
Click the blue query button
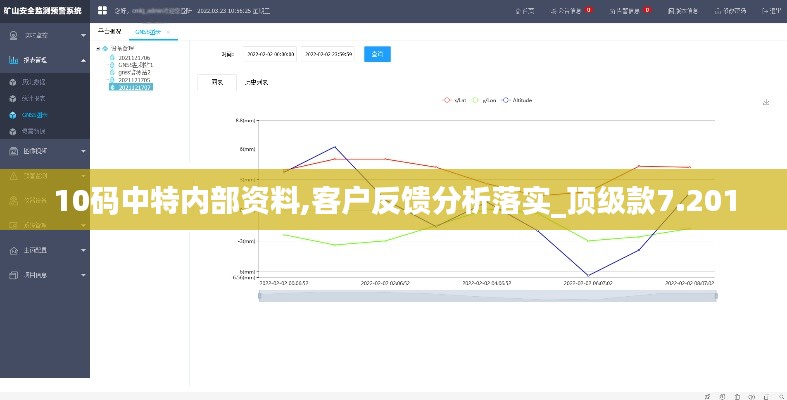(x=377, y=54)
